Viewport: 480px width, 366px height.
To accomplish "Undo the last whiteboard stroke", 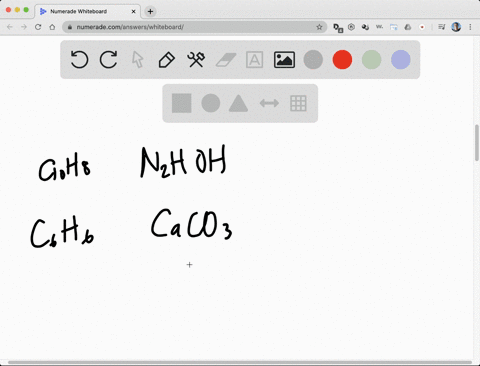I will tap(79, 60).
